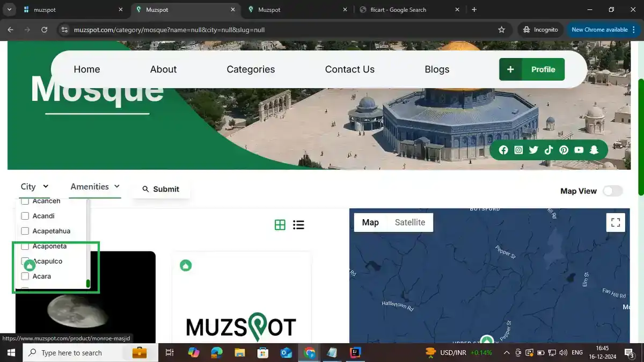Expand the Amenities filter dropdown
644x362 pixels.
pos(95,186)
